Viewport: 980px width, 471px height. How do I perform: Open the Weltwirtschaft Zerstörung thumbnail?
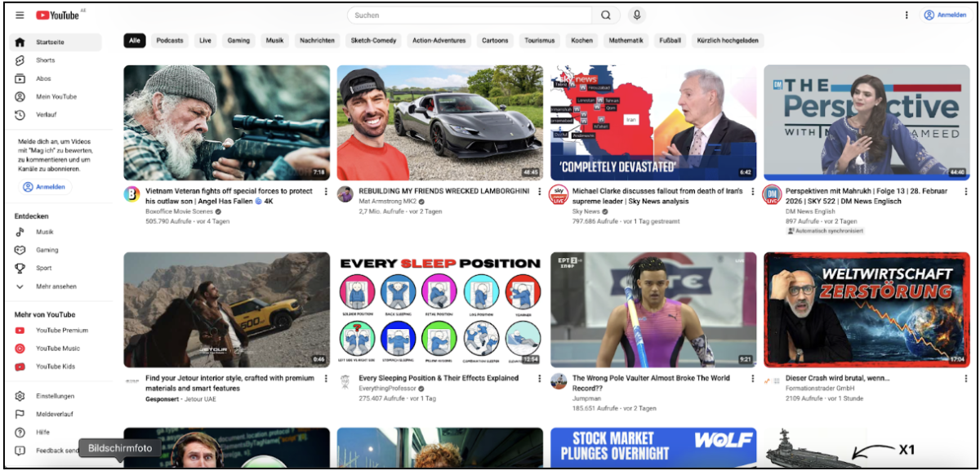[867, 310]
